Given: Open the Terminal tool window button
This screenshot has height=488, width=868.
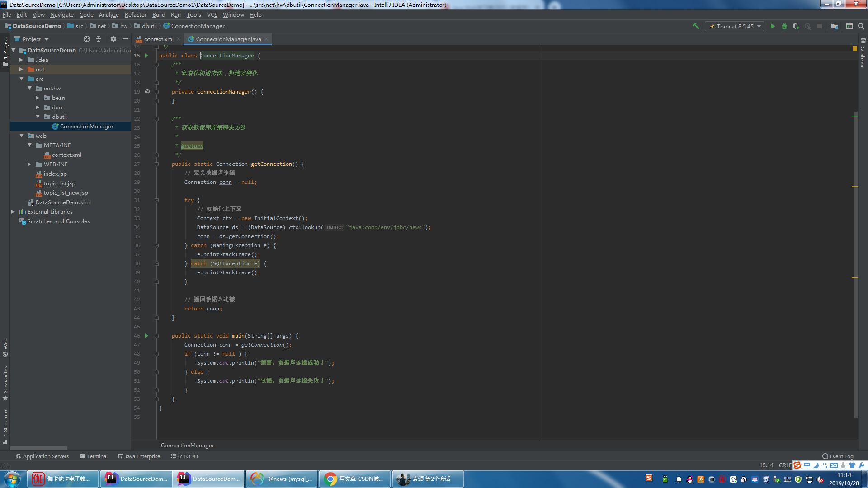Looking at the screenshot, I should (94, 456).
